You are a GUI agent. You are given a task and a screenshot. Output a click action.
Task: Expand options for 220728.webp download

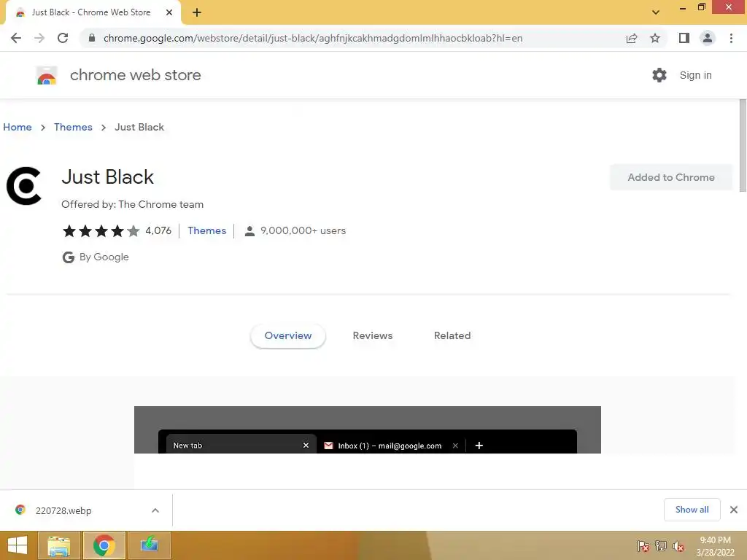(155, 510)
